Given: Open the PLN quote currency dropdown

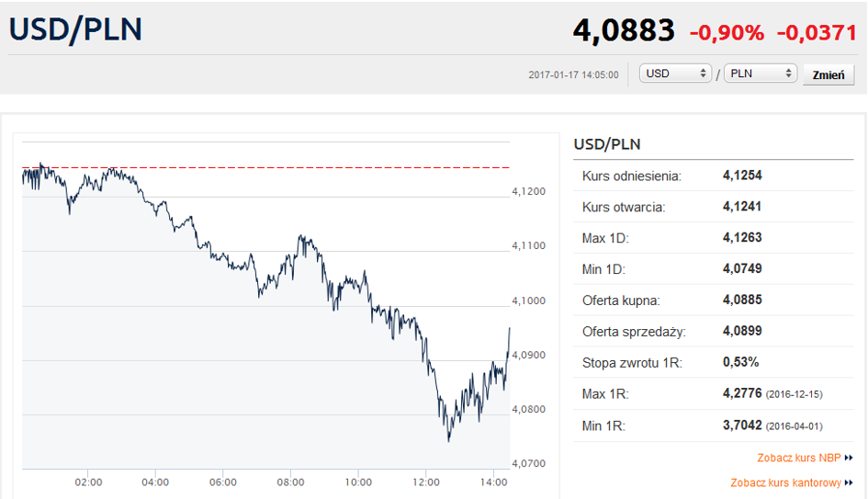Looking at the screenshot, I should [x=761, y=74].
